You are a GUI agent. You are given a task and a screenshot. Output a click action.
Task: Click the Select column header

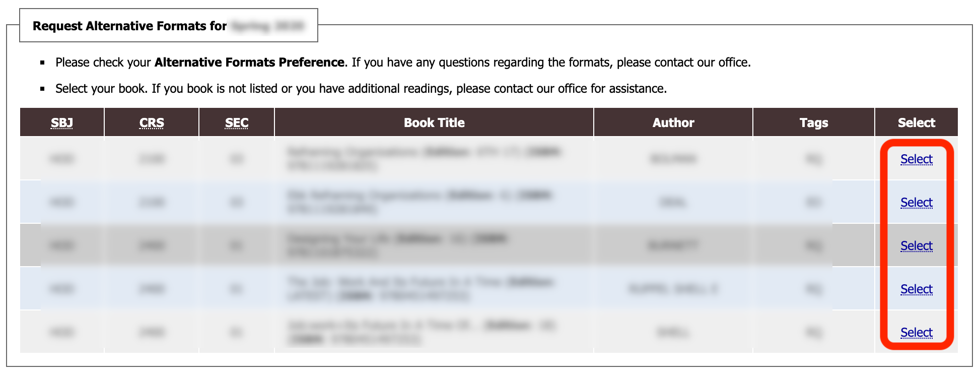coord(916,122)
